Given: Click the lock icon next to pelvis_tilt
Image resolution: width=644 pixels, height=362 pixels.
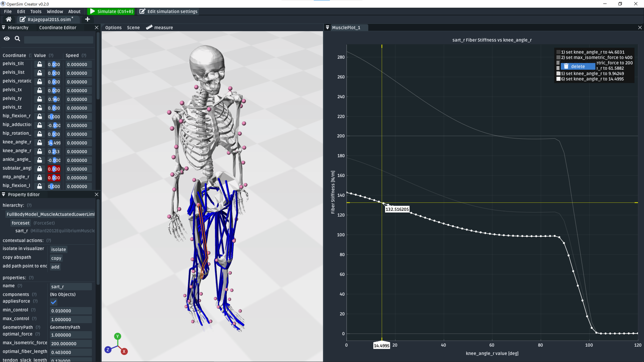Looking at the screenshot, I should tap(39, 64).
